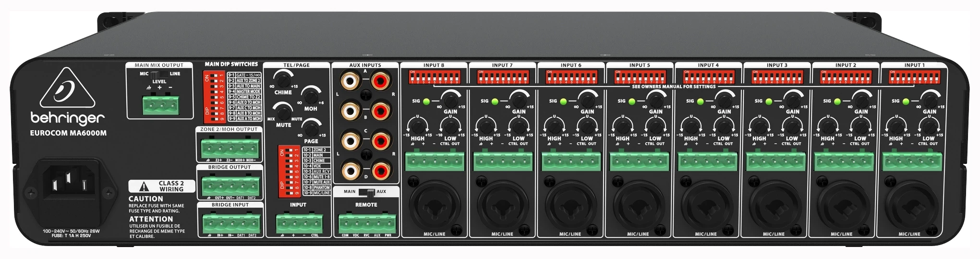The height and width of the screenshot is (259, 980).
Task: Click the Input 1 GAIN knob
Action: 930,99
